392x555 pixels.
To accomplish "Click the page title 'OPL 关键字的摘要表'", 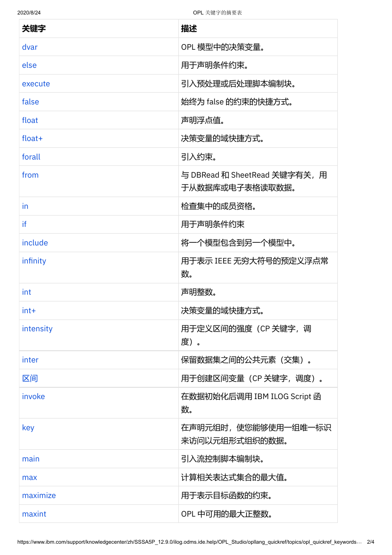I will [218, 13].
